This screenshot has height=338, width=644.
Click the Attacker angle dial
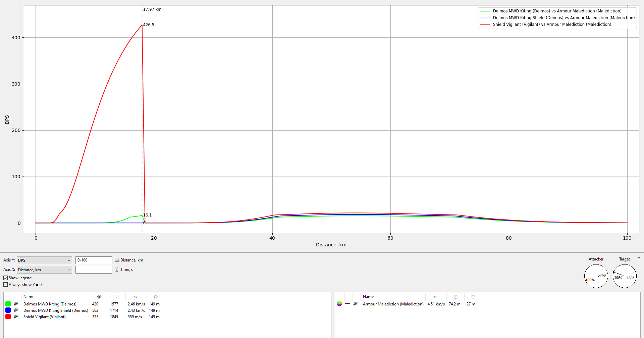(596, 276)
